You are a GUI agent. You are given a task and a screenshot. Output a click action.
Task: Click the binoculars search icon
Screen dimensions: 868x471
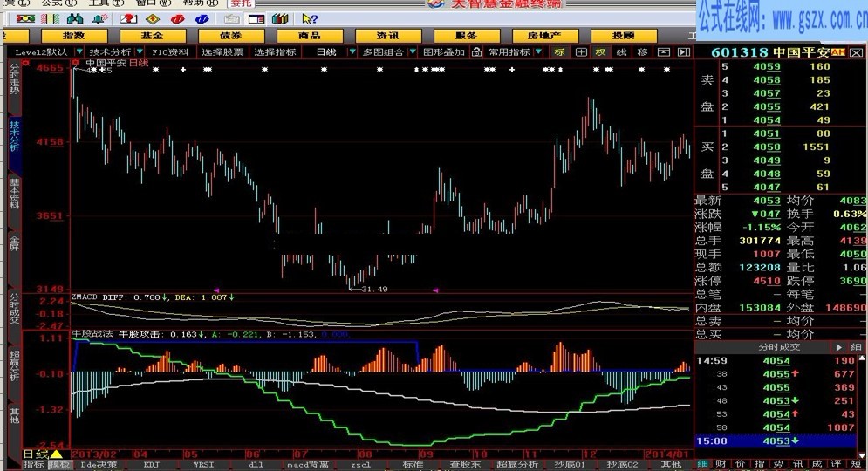click(75, 18)
